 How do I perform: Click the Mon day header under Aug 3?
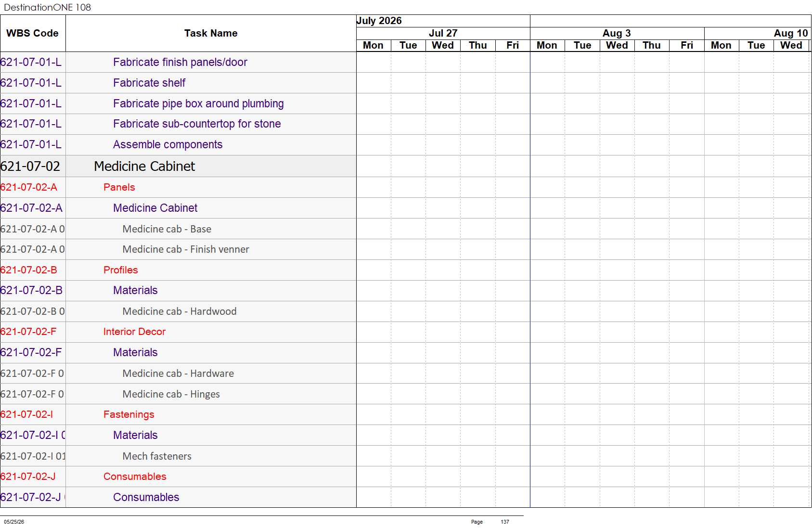[x=547, y=45]
